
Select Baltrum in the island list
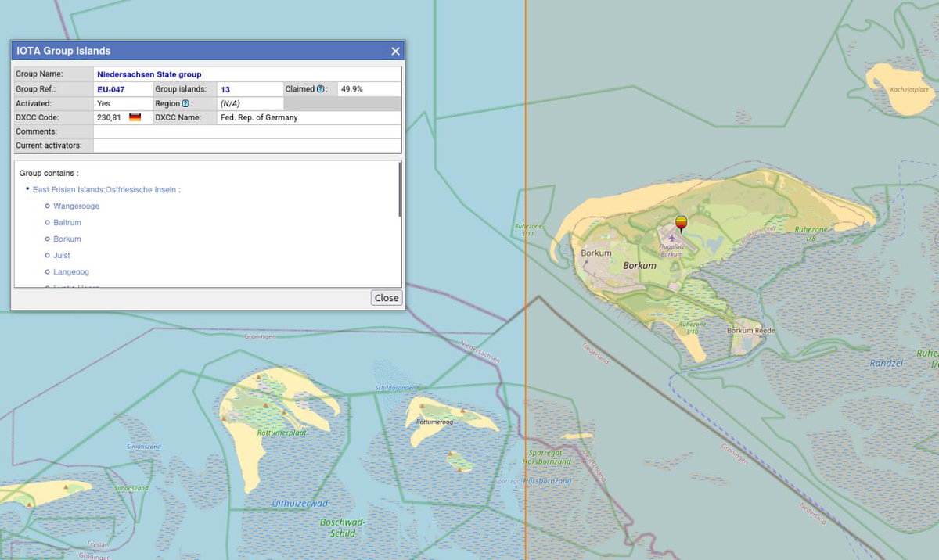(67, 223)
